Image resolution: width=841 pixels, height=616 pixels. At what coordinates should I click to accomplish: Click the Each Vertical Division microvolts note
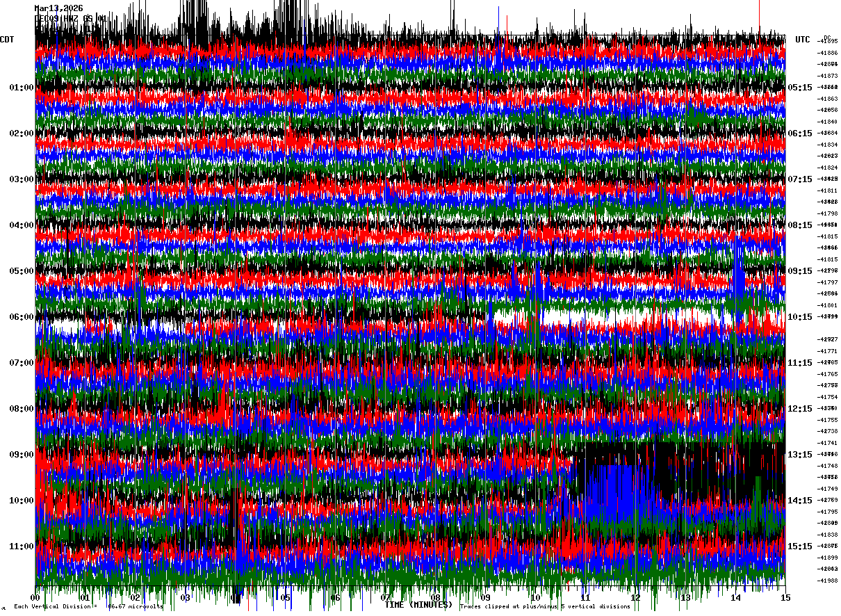(x=88, y=607)
